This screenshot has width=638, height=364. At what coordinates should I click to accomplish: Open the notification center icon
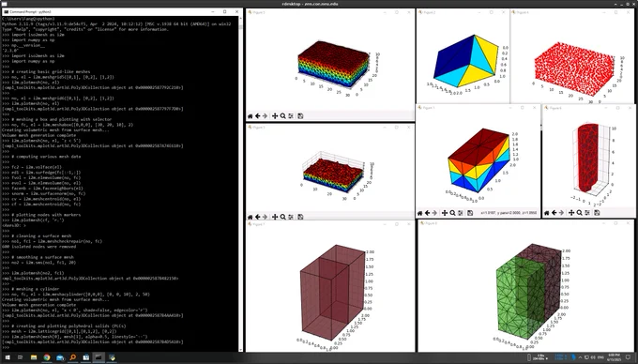[x=628, y=357]
